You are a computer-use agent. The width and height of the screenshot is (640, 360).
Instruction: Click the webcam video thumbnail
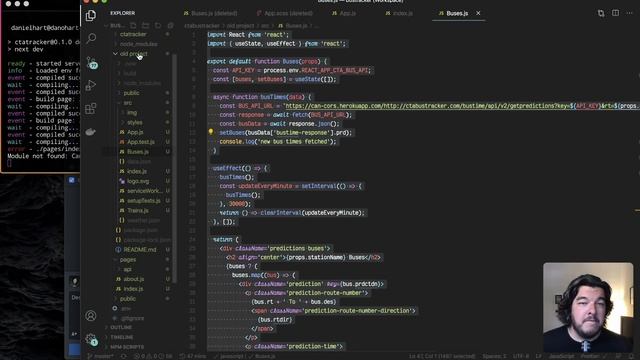coord(588,307)
